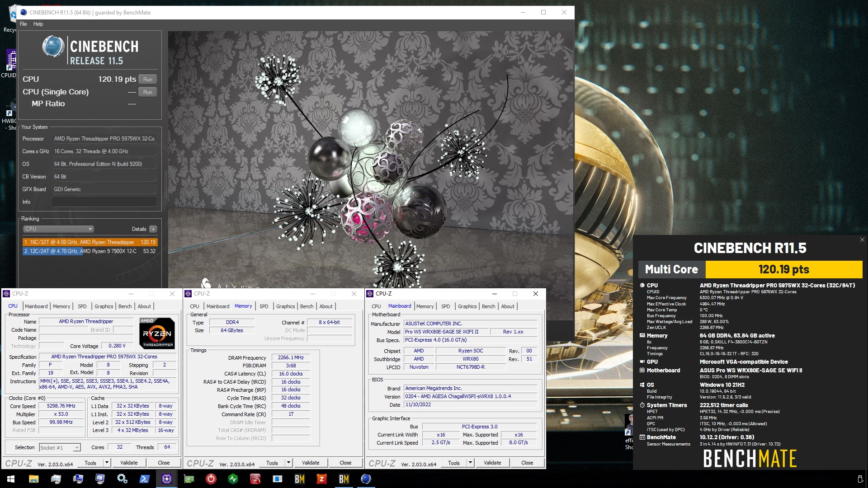Click the Motherboard section icon in BenchMate panel
Screen dimensions: 868x488
pyautogui.click(x=642, y=370)
